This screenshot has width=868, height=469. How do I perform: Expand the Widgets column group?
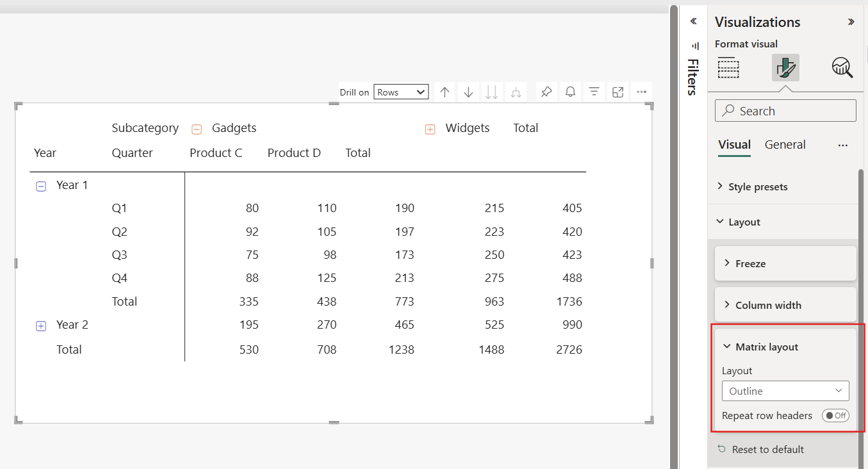[430, 129]
